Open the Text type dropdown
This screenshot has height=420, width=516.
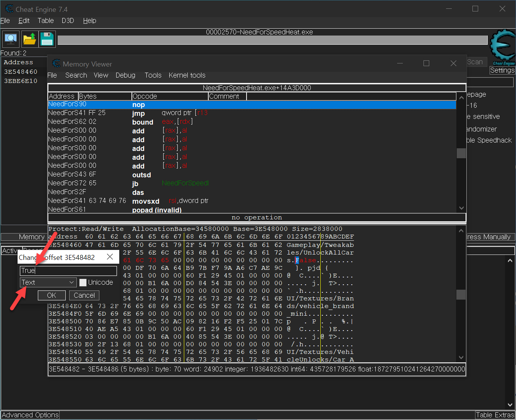pyautogui.click(x=48, y=282)
